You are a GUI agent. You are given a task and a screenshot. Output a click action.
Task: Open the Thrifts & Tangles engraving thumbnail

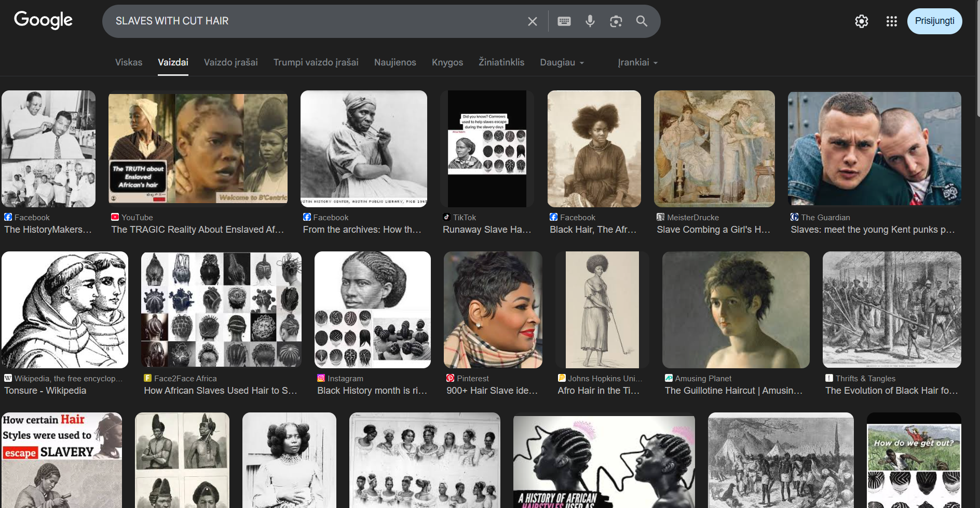pos(892,310)
